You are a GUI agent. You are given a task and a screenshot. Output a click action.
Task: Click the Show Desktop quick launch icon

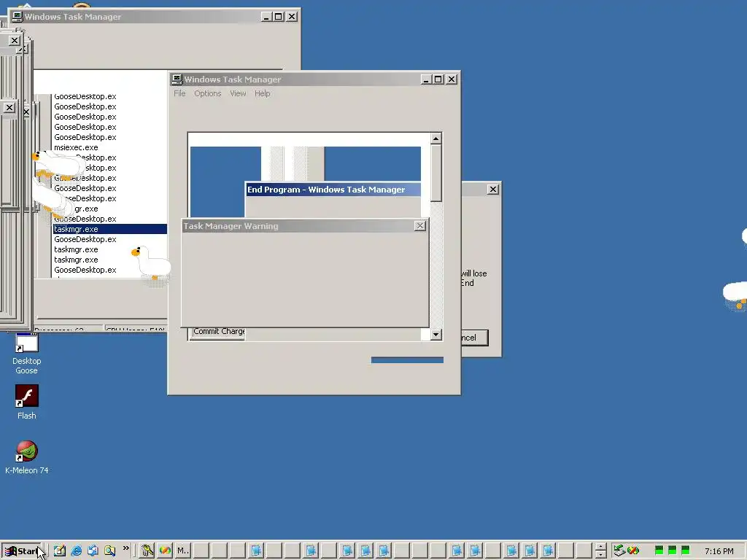tap(60, 551)
